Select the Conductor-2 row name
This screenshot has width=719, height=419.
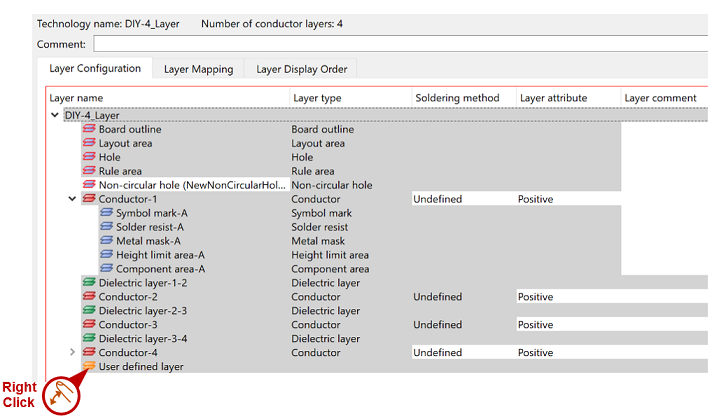pyautogui.click(x=128, y=297)
